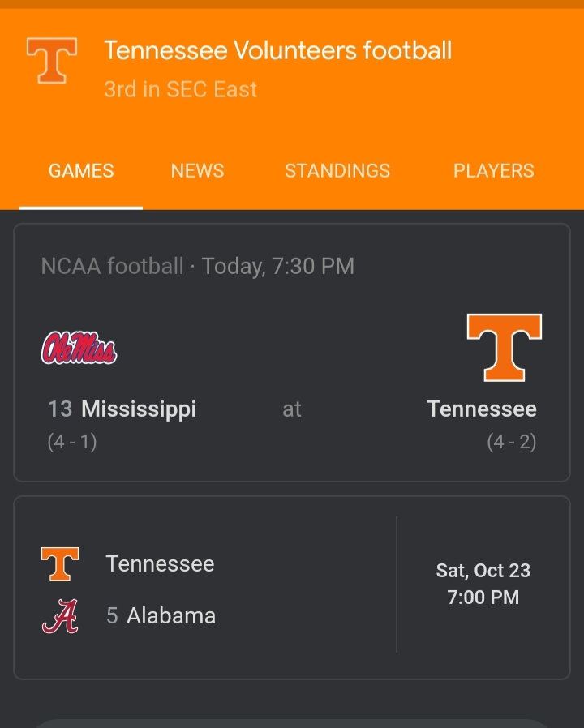Select Tennessee in the Oct 23 matchup

(160, 564)
